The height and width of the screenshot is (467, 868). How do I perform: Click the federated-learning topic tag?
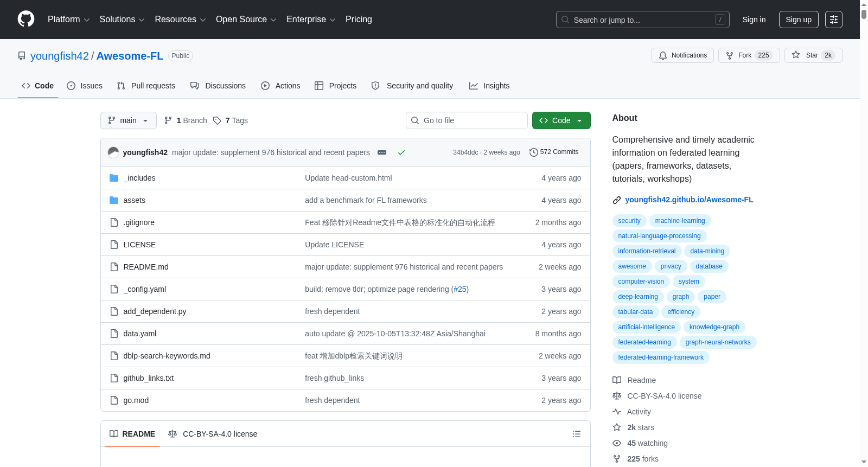(x=644, y=342)
